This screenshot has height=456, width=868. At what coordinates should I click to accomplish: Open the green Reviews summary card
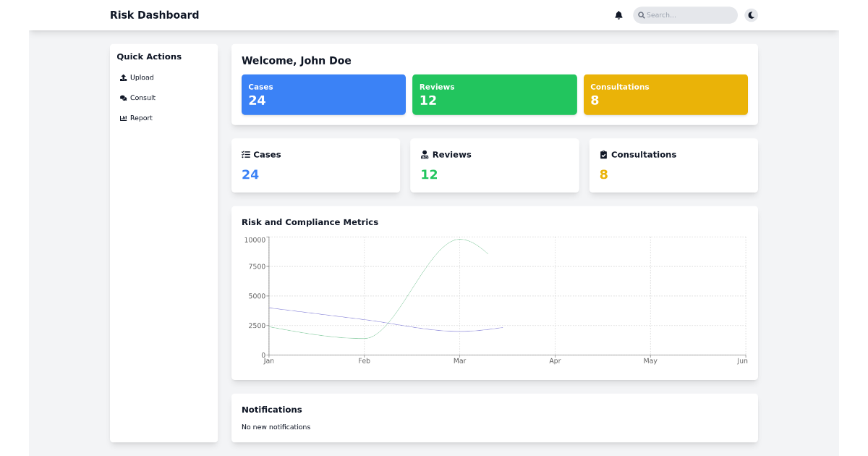[494, 94]
